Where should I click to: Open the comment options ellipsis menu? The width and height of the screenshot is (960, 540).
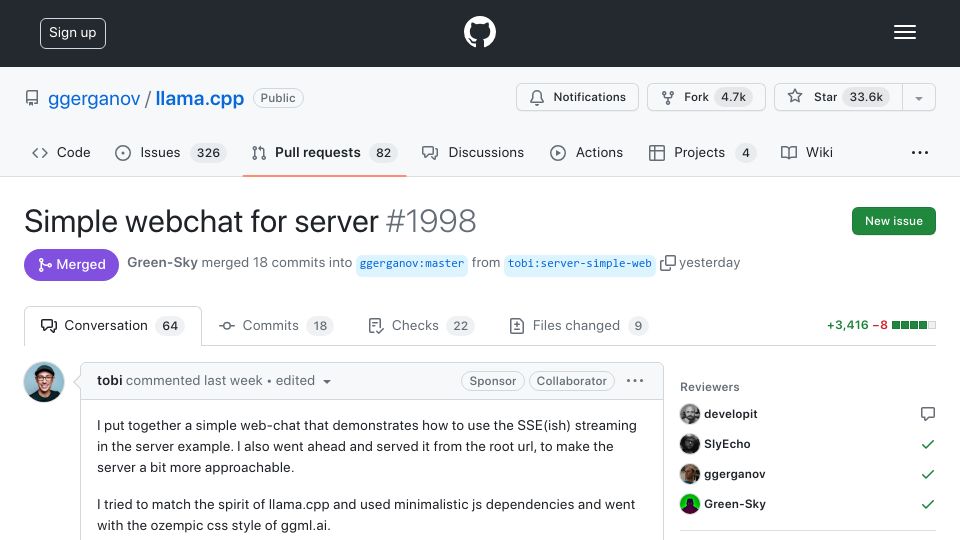click(x=635, y=381)
